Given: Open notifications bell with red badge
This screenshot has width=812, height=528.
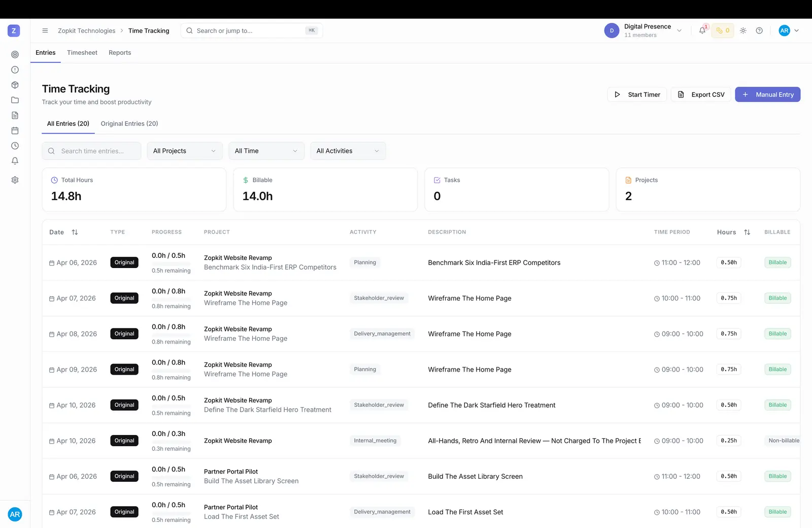Looking at the screenshot, I should (702, 30).
